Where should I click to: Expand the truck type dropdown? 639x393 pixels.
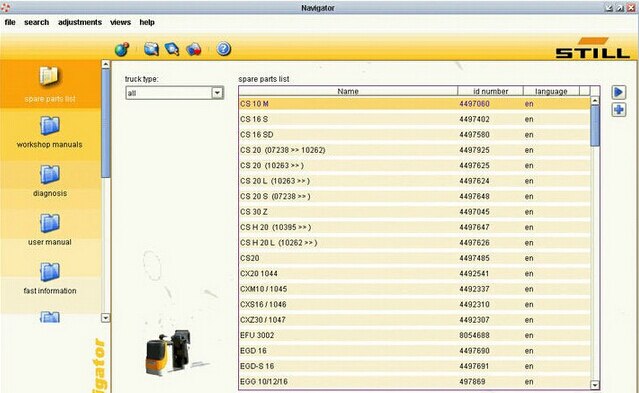pyautogui.click(x=217, y=93)
